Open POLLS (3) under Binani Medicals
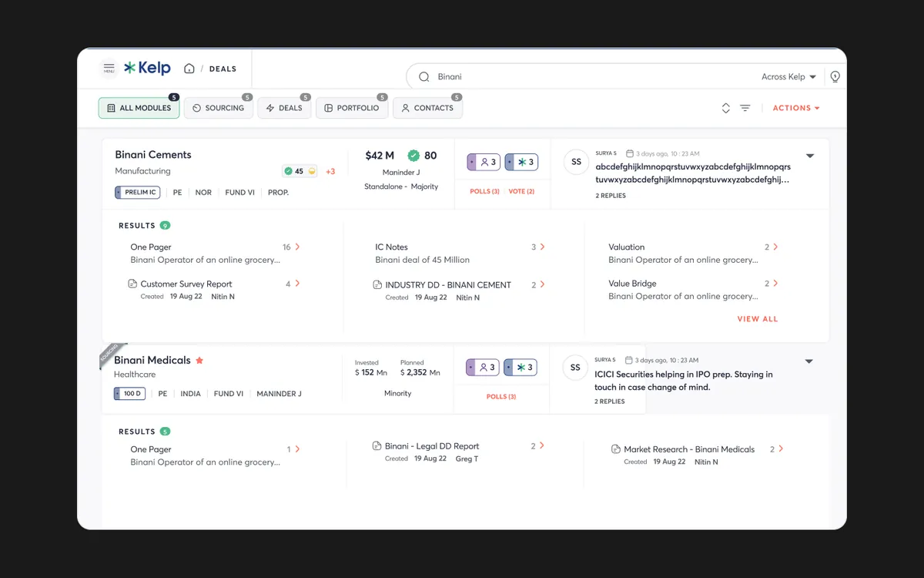 tap(501, 397)
